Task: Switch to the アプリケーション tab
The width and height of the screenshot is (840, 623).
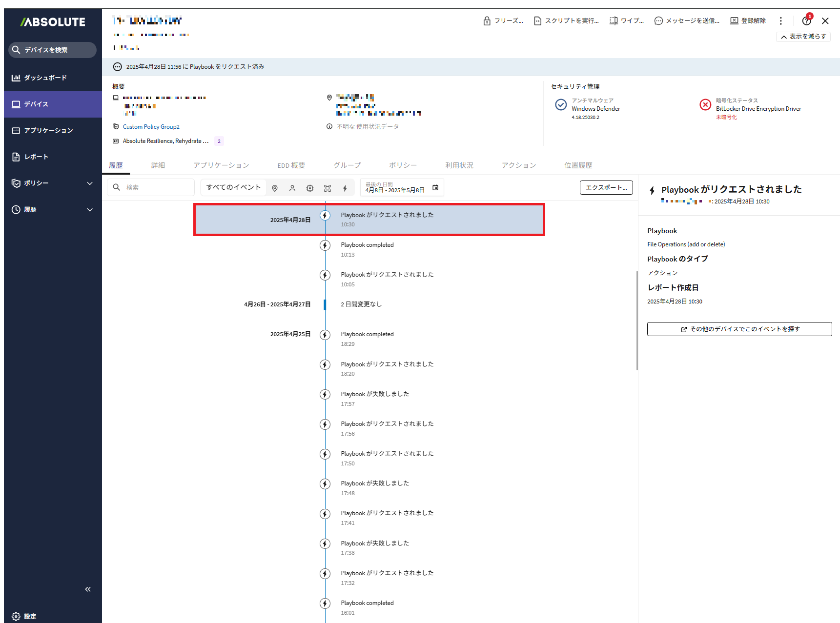Action: click(x=221, y=165)
